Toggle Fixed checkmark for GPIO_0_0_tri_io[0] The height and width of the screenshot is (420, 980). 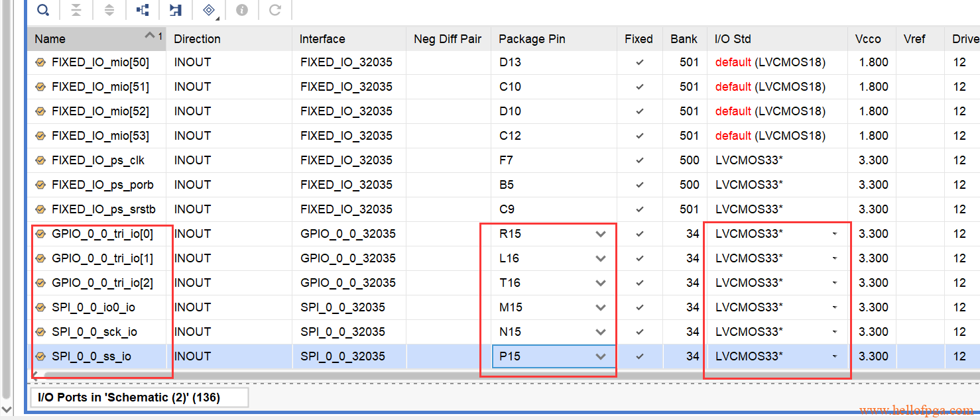pyautogui.click(x=639, y=234)
